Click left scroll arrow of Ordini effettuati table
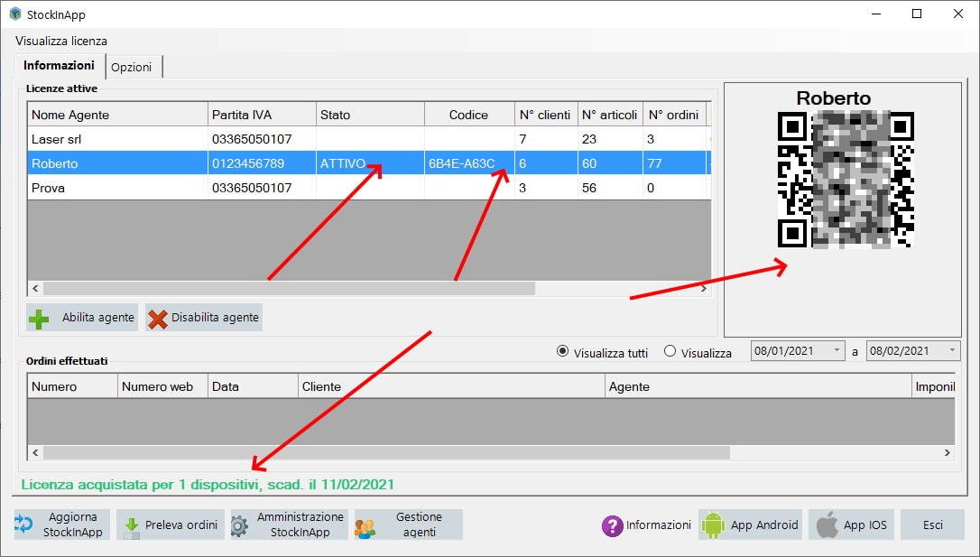 coord(35,452)
